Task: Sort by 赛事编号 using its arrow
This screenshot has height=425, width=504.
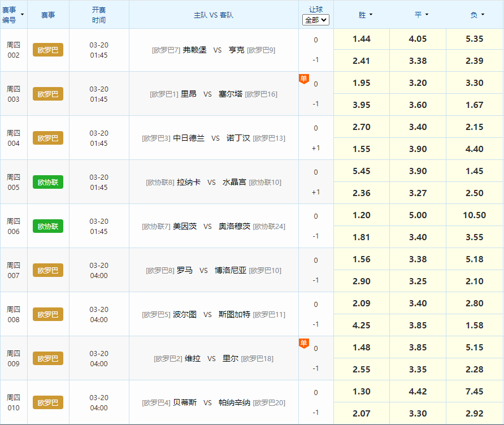Action: [22, 15]
